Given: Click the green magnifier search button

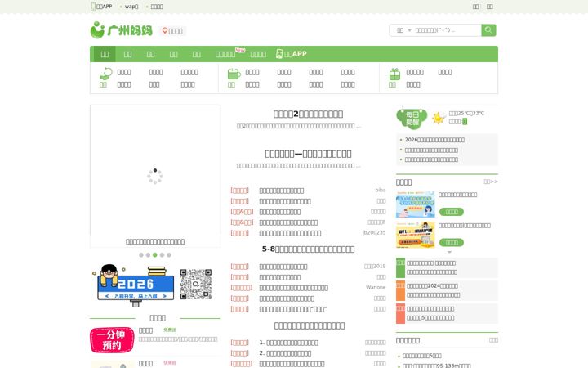Looking at the screenshot, I should click(488, 30).
